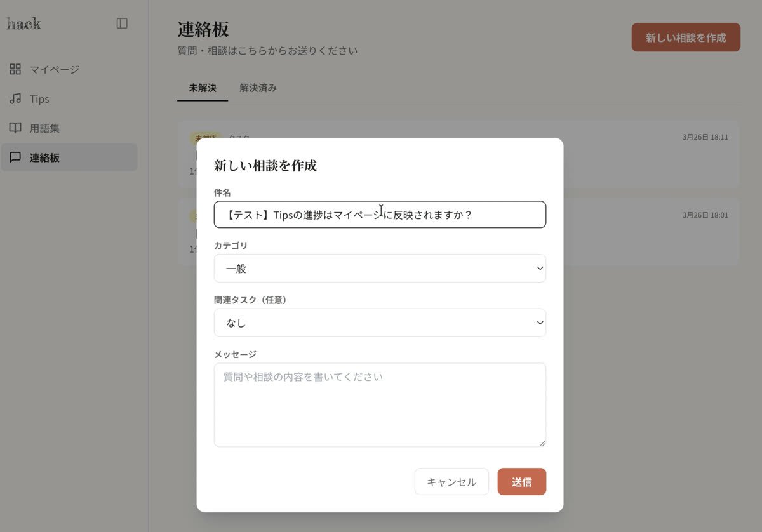Select 連絡板 in the sidebar
This screenshot has width=762, height=532.
pos(69,157)
